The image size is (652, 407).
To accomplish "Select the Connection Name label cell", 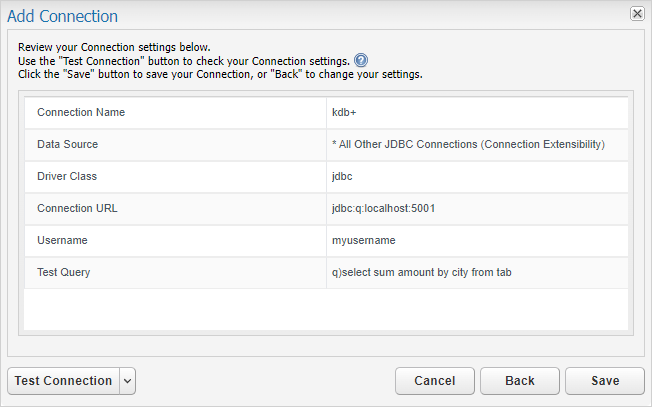I will 175,112.
